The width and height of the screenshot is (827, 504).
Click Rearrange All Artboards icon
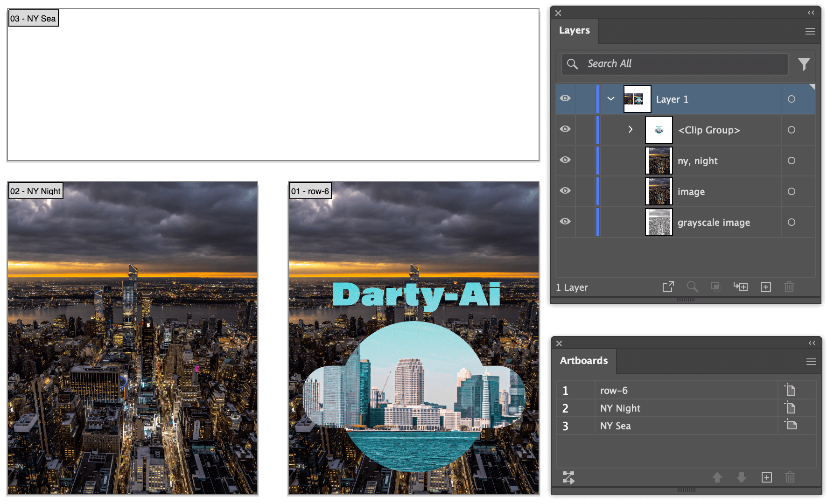coord(568,477)
